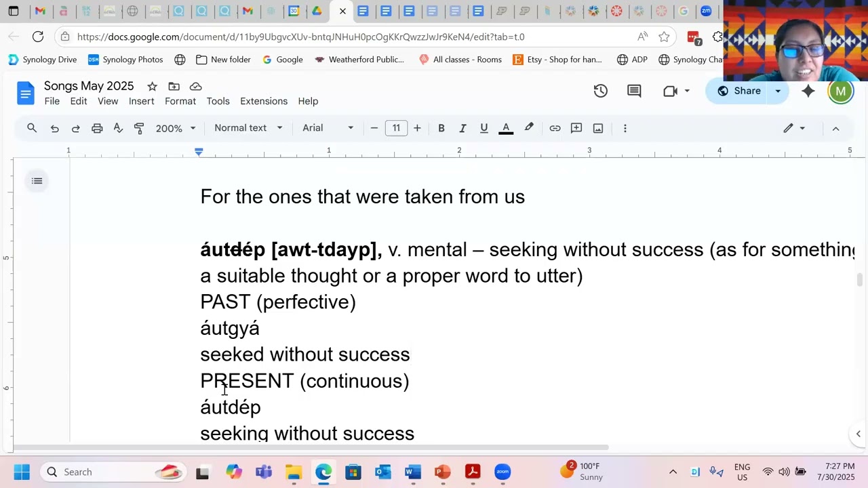Toggle italic formatting
Viewport: 868px width, 488px height.
pos(462,128)
